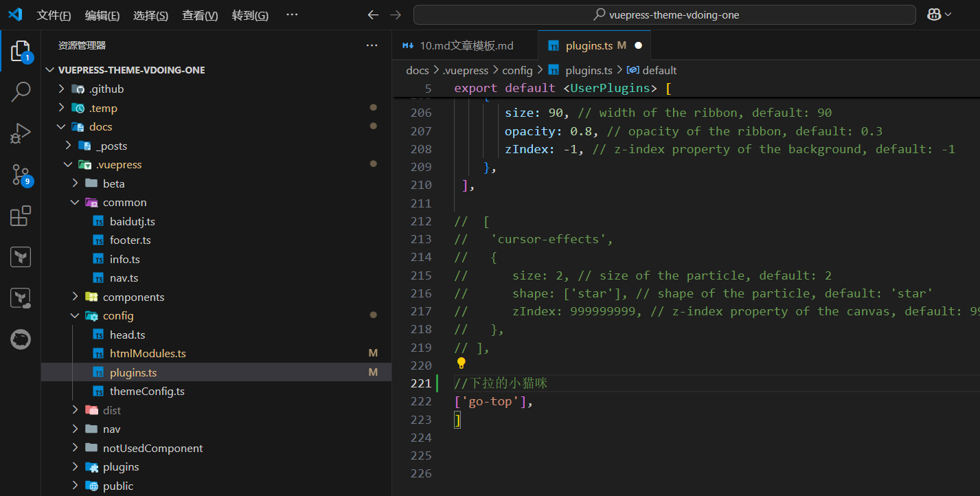Open the 文件(F) menu

click(54, 15)
